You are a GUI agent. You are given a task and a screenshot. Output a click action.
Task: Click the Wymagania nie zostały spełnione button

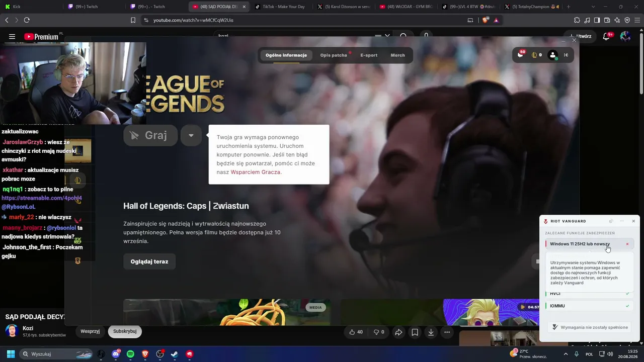tap(590, 327)
